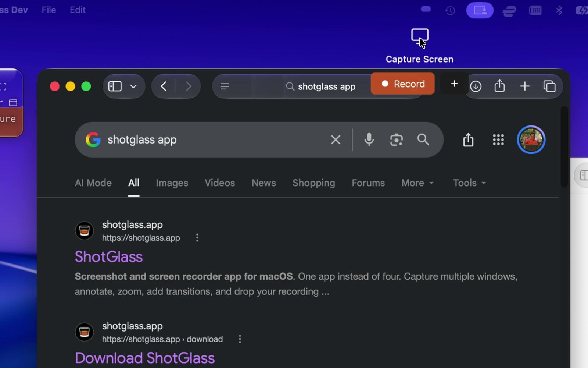Click the Capture Screen icon
The height and width of the screenshot is (368, 588).
pyautogui.click(x=420, y=37)
